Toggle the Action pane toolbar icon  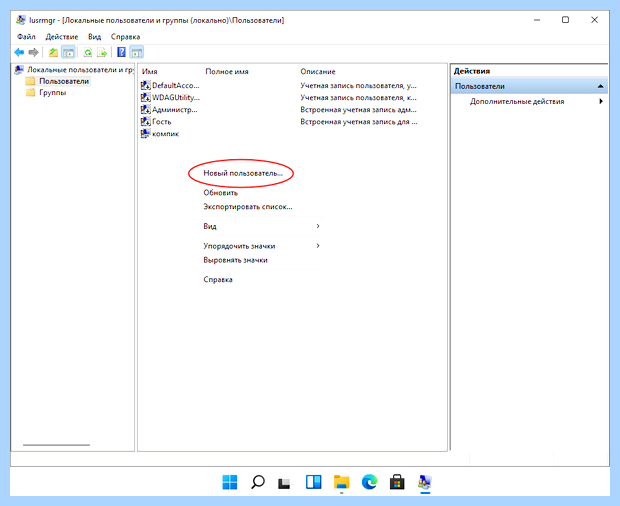[x=137, y=52]
